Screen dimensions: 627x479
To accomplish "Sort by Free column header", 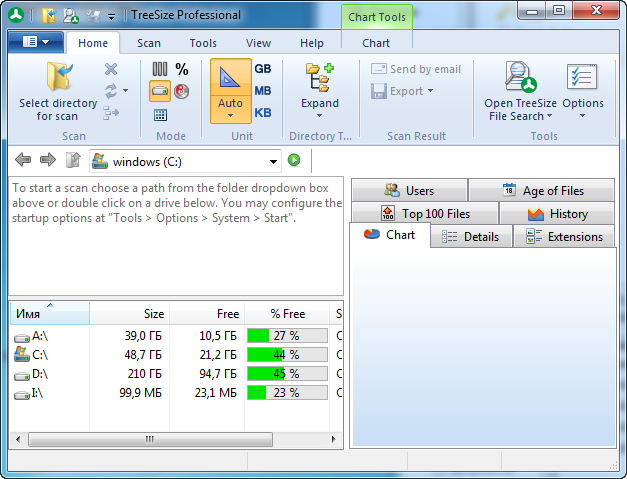I will tap(207, 313).
